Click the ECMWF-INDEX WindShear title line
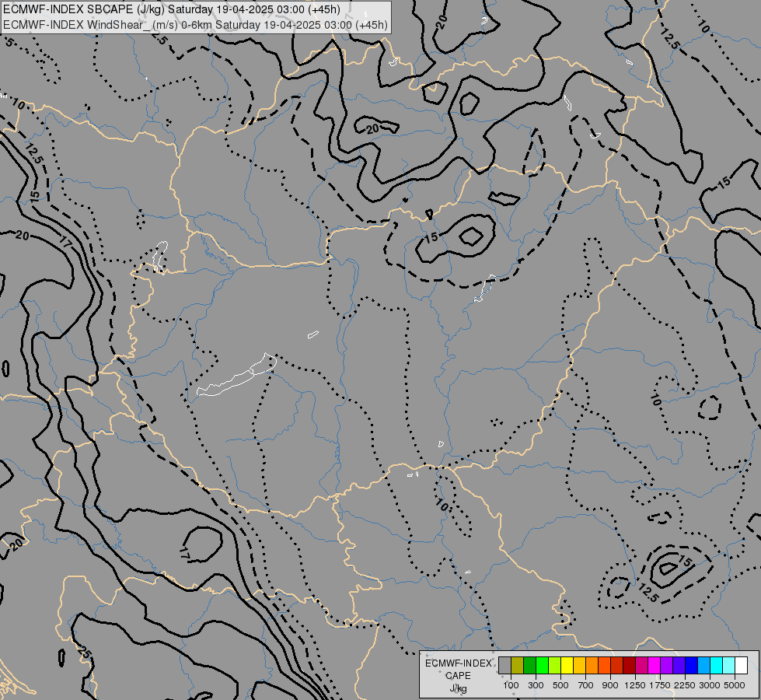 195,25
